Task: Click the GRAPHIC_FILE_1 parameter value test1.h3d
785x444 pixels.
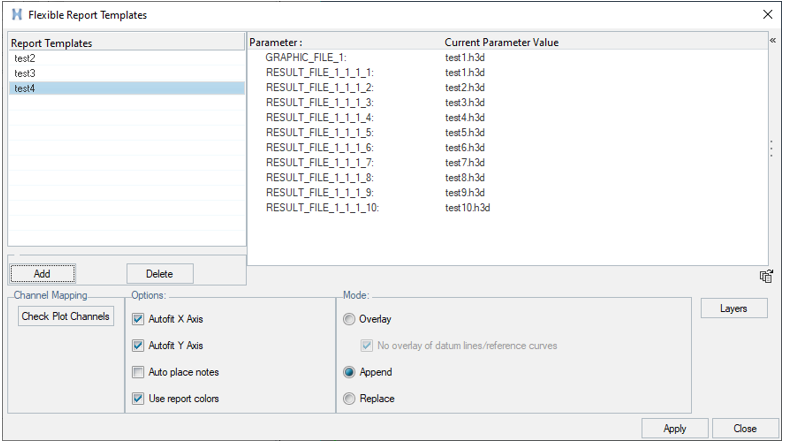Action: [x=465, y=58]
